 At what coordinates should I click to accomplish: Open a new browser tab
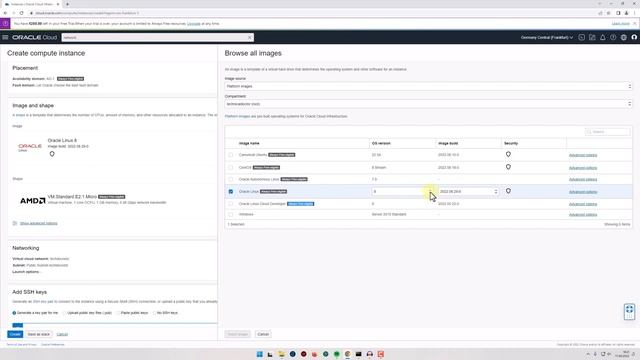pos(67,4)
